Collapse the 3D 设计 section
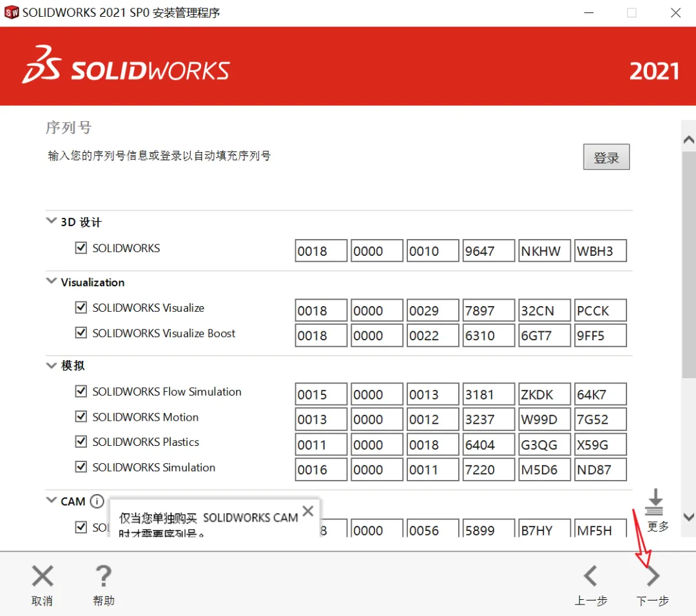This screenshot has height=616, width=696. coord(52,220)
